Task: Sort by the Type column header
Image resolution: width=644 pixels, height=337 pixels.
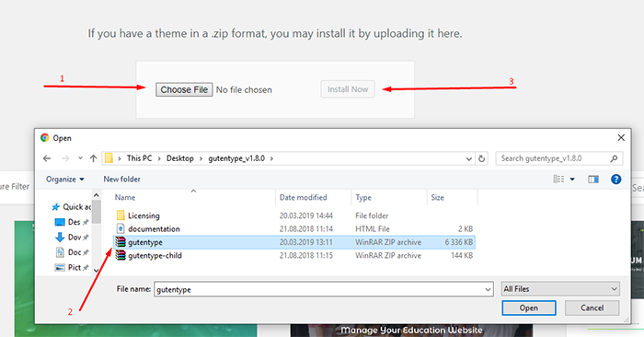Action: (x=389, y=197)
